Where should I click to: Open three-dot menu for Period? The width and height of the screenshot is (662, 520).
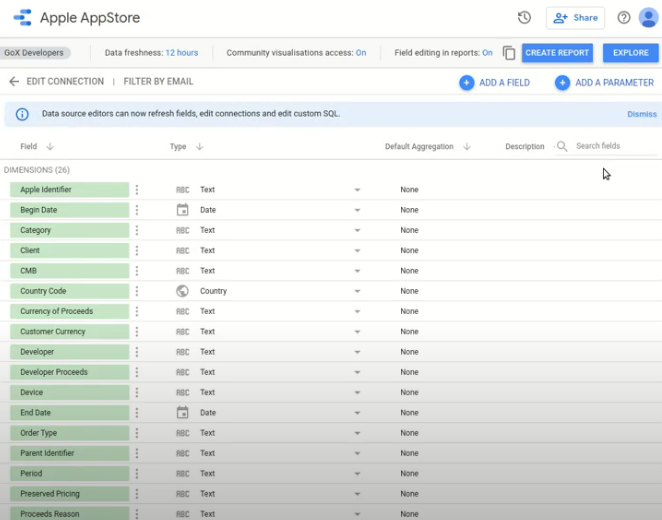(137, 473)
